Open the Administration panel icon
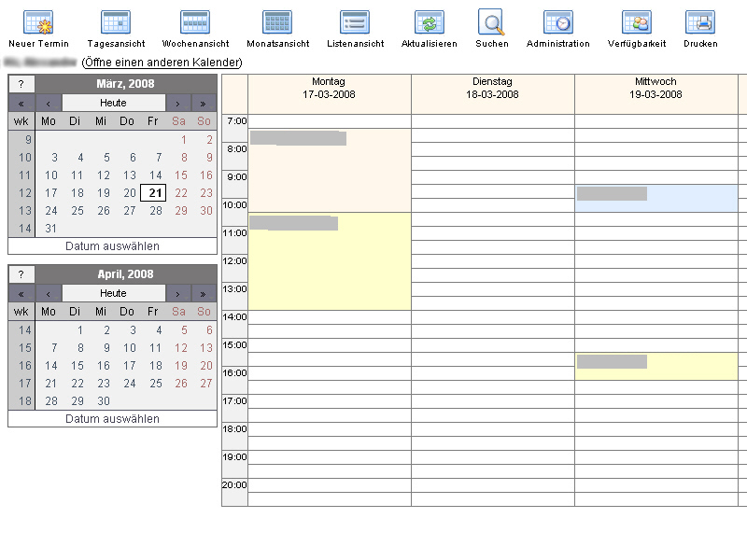 [x=557, y=22]
